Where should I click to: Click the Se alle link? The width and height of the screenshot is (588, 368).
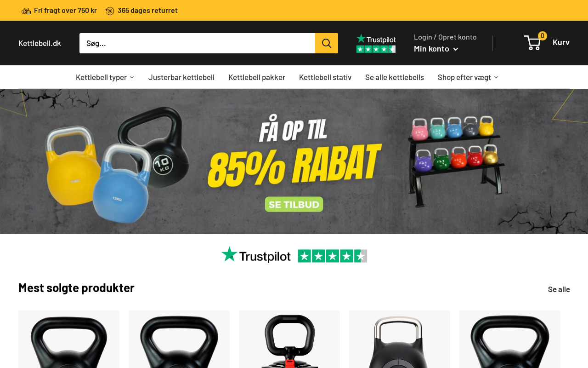559,289
